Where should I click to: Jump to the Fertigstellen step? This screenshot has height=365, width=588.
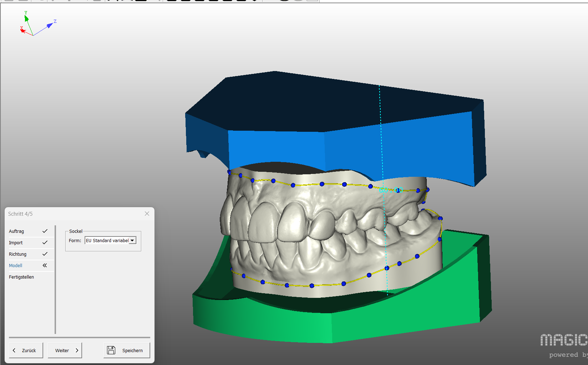pos(21,277)
